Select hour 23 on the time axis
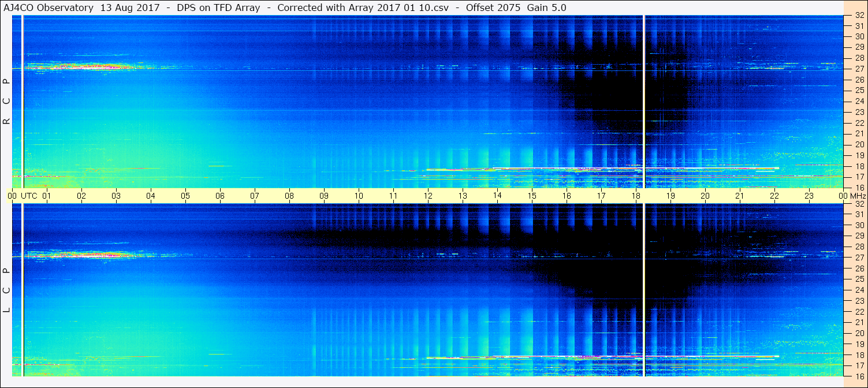 coord(809,196)
